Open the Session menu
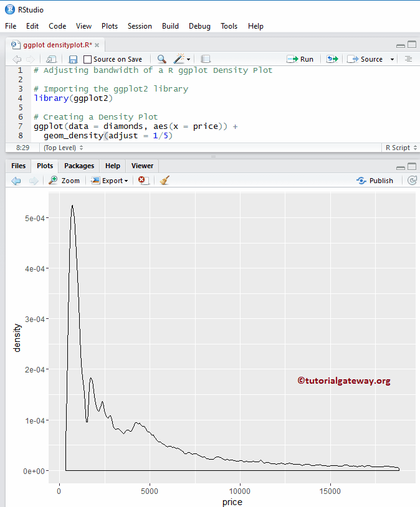This screenshot has height=507, width=420. [140, 26]
